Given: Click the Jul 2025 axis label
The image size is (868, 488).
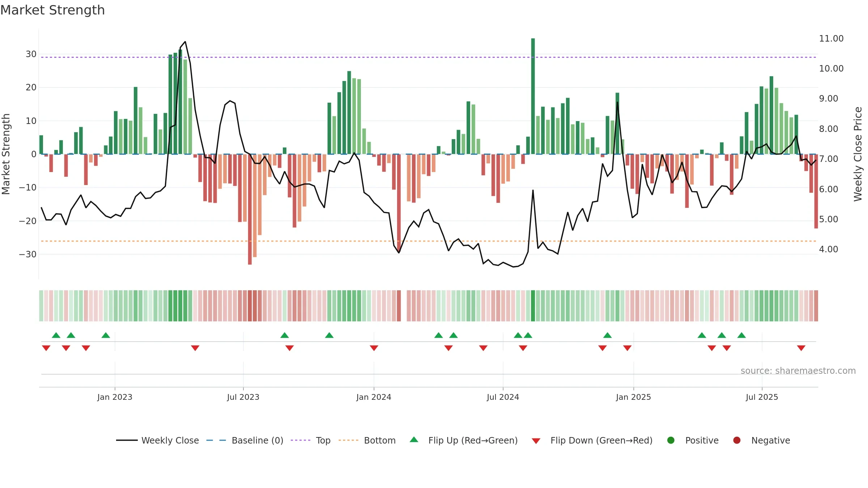Looking at the screenshot, I should [x=762, y=397].
